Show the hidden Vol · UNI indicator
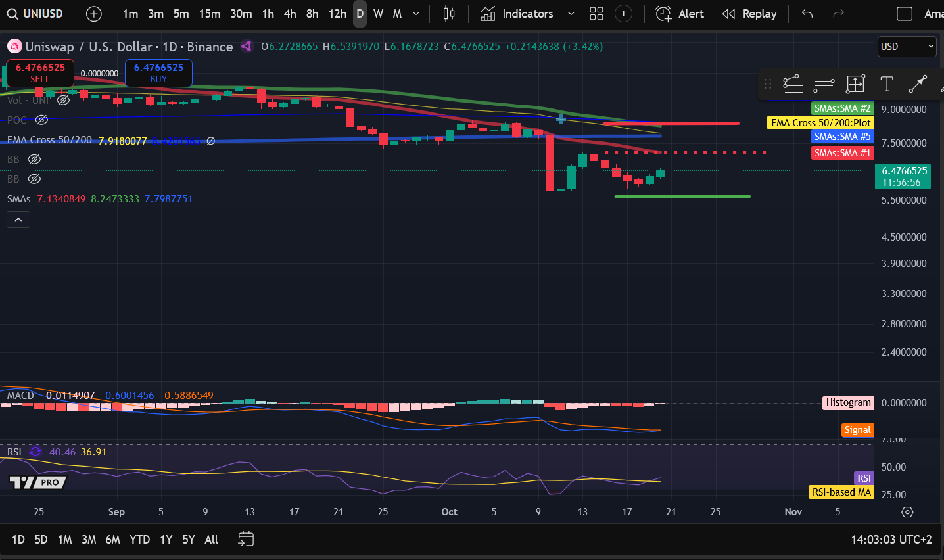 63,101
